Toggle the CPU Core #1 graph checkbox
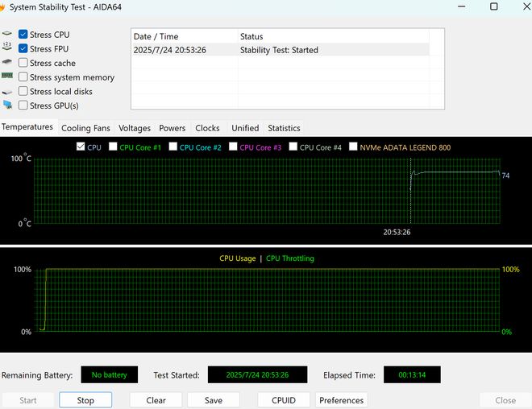The image size is (532, 409). point(113,147)
